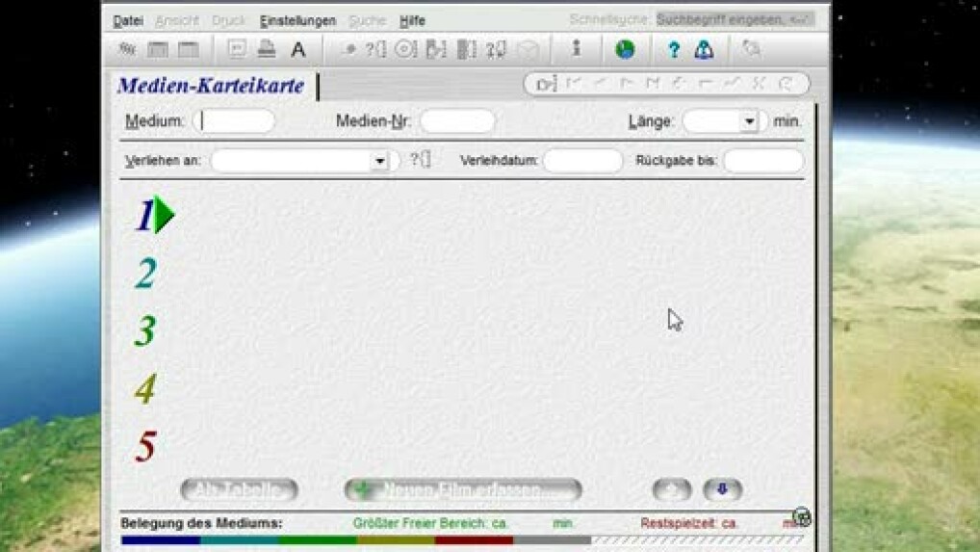This screenshot has width=980, height=552.
Task: Click the question mark icon beside Verliehen an
Action: (x=420, y=160)
